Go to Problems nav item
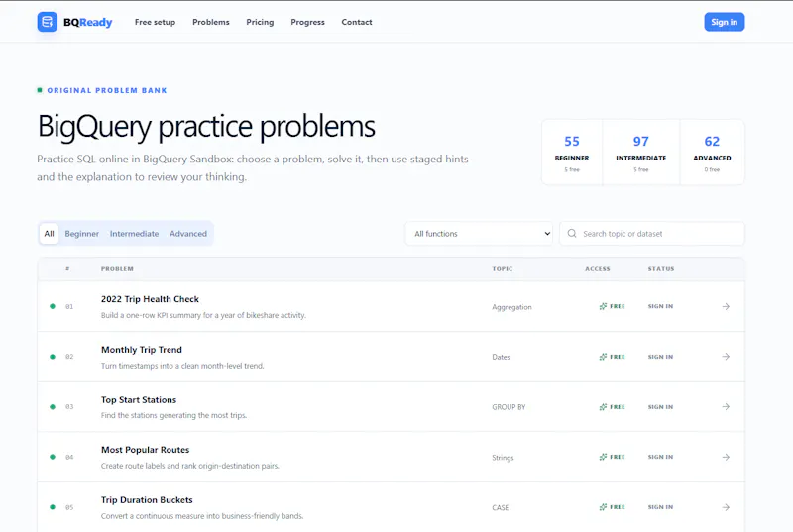The height and width of the screenshot is (532, 793). tap(211, 22)
